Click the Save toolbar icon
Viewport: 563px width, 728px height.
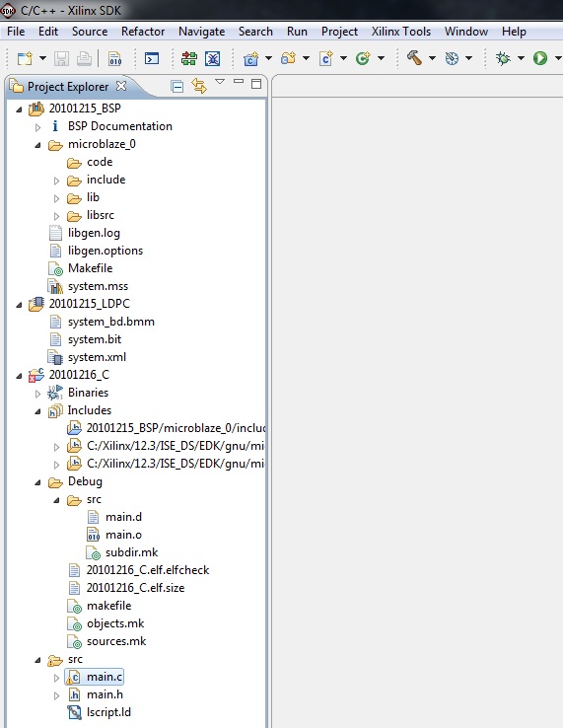pyautogui.click(x=61, y=58)
